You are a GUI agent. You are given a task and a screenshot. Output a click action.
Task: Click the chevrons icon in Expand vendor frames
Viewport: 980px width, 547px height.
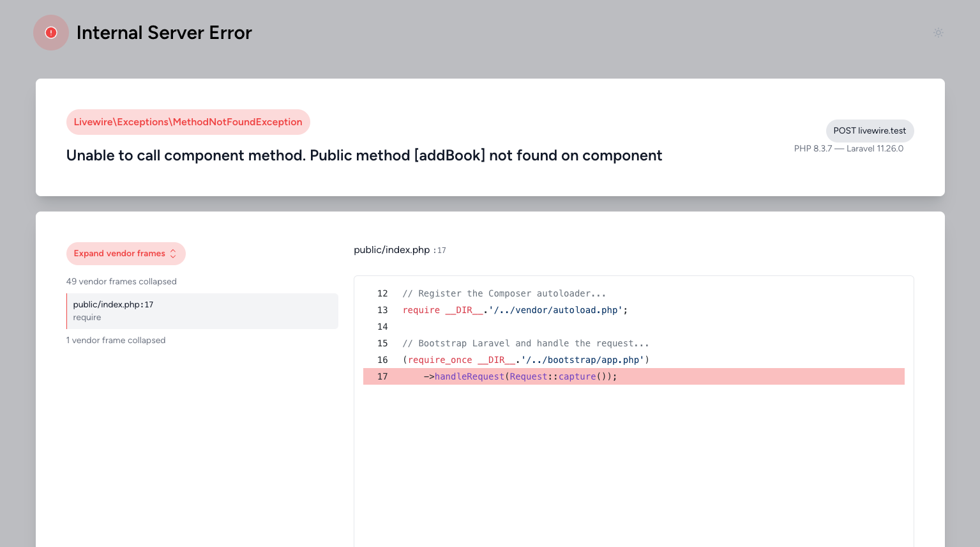pos(173,254)
